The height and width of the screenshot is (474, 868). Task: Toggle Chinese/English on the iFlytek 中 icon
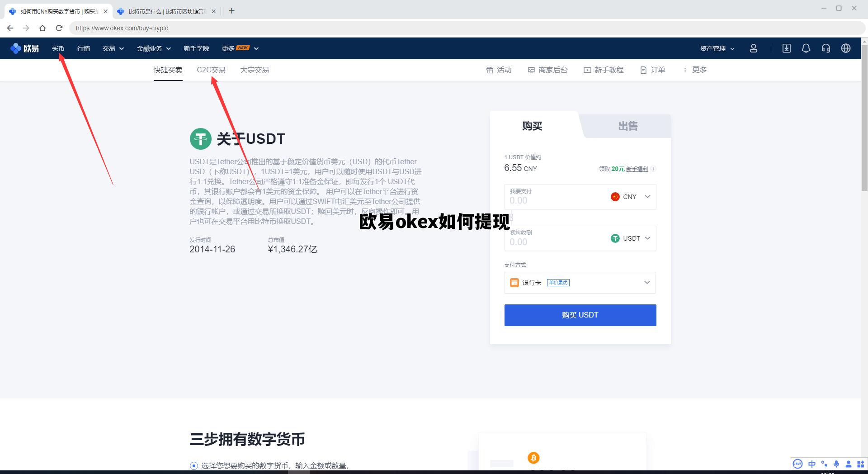pos(812,464)
